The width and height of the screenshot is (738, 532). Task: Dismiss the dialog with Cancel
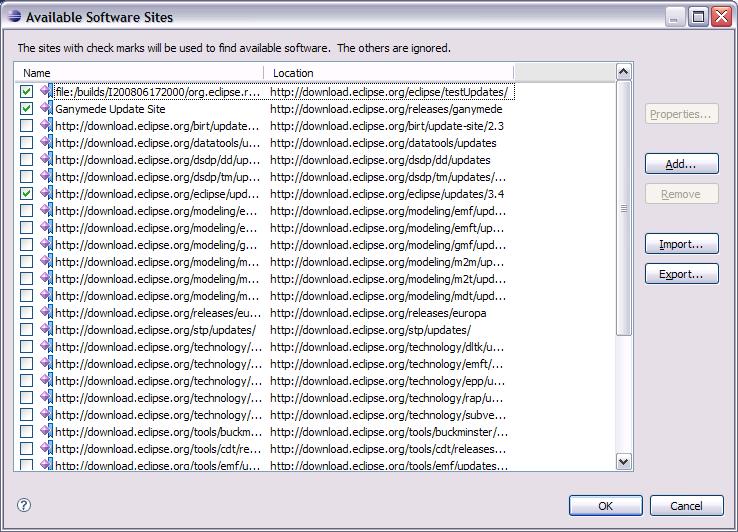pos(686,506)
